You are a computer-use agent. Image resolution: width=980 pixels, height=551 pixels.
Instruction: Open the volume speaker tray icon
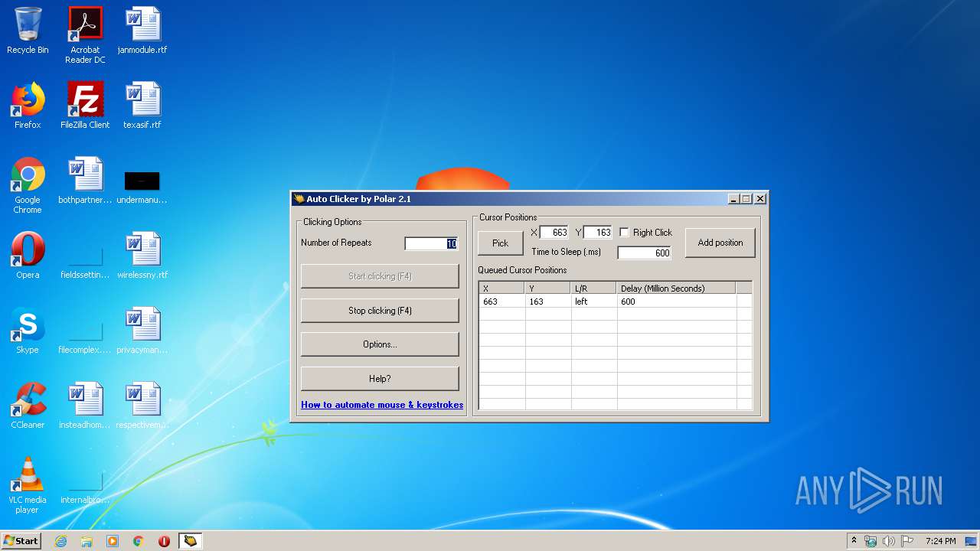point(888,541)
